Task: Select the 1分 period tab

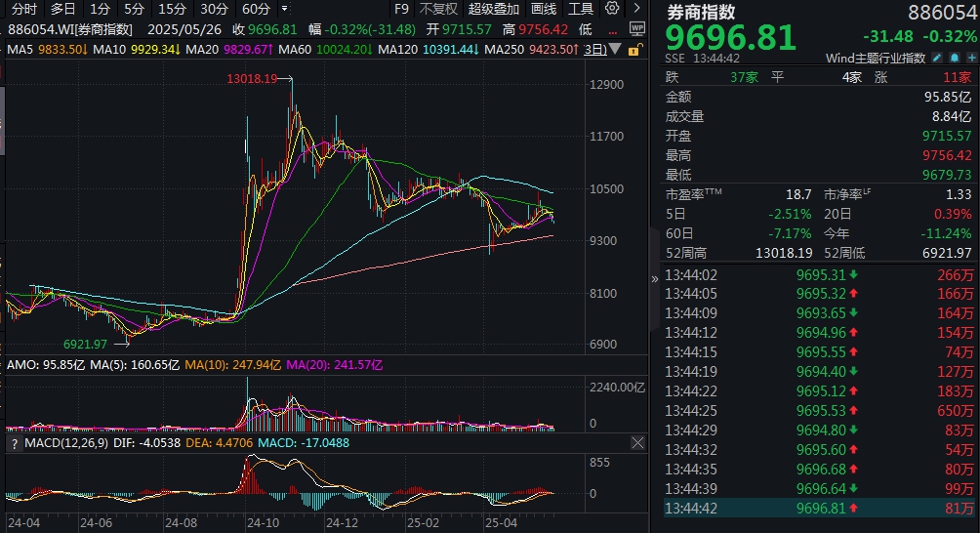Action: (100, 9)
